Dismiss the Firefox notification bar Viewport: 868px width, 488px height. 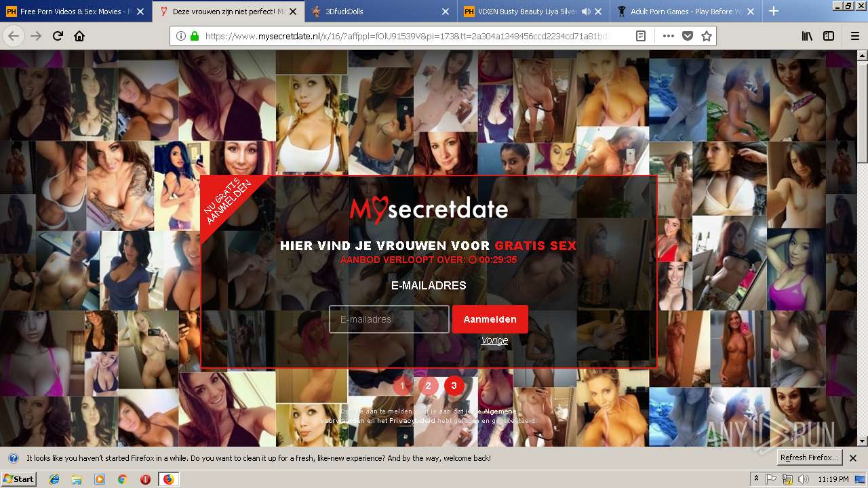(x=853, y=458)
